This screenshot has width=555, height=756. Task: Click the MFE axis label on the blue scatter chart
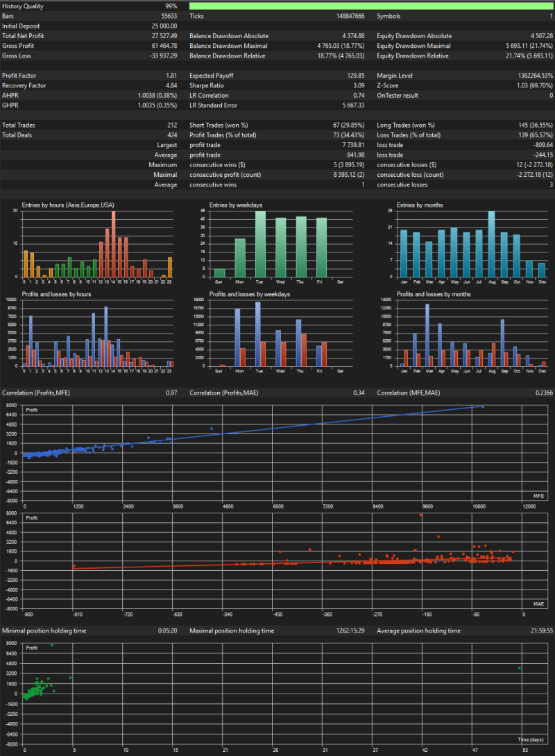click(538, 496)
